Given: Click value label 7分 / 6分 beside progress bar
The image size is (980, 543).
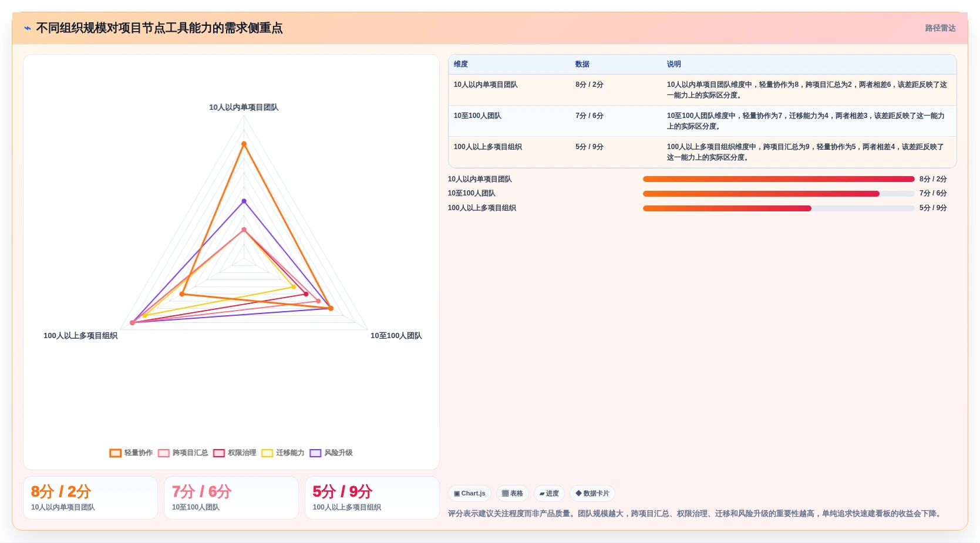Looking at the screenshot, I should pyautogui.click(x=933, y=193).
